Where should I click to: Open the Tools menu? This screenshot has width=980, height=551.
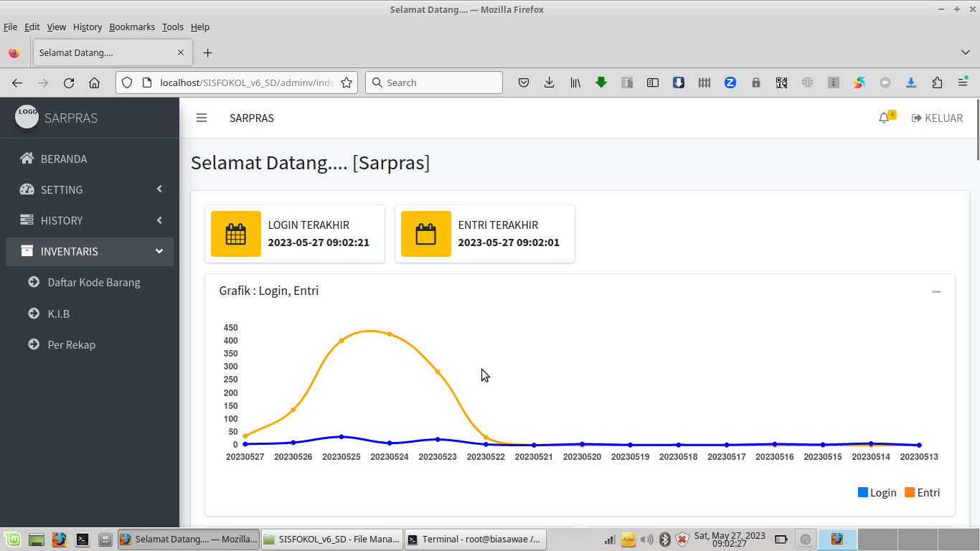[173, 27]
